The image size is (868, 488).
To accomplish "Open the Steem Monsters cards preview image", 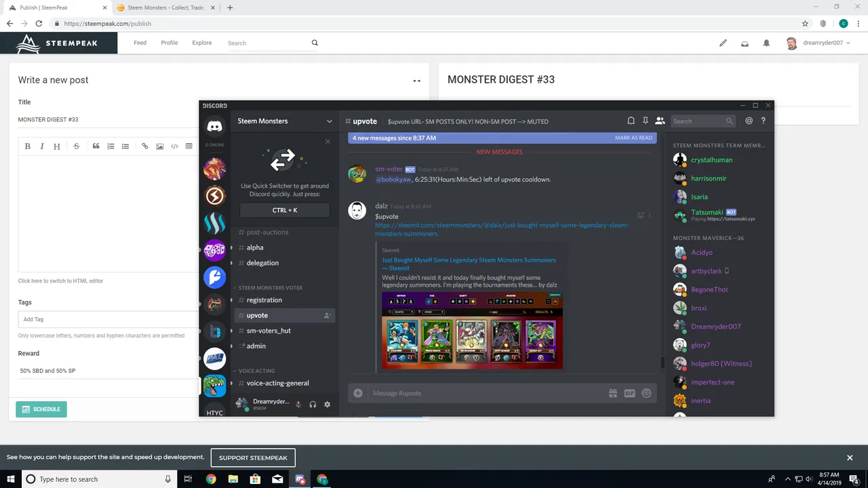I will [x=472, y=331].
